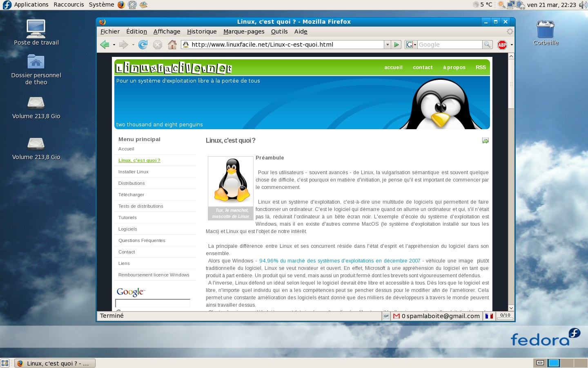Open the Back button history dropdown arrow

114,45
